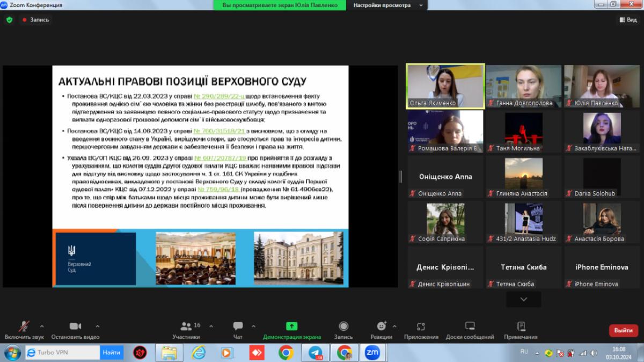Toggle camera with Остановить видео
Viewport: 644px width, 362px height.
pyautogui.click(x=75, y=326)
